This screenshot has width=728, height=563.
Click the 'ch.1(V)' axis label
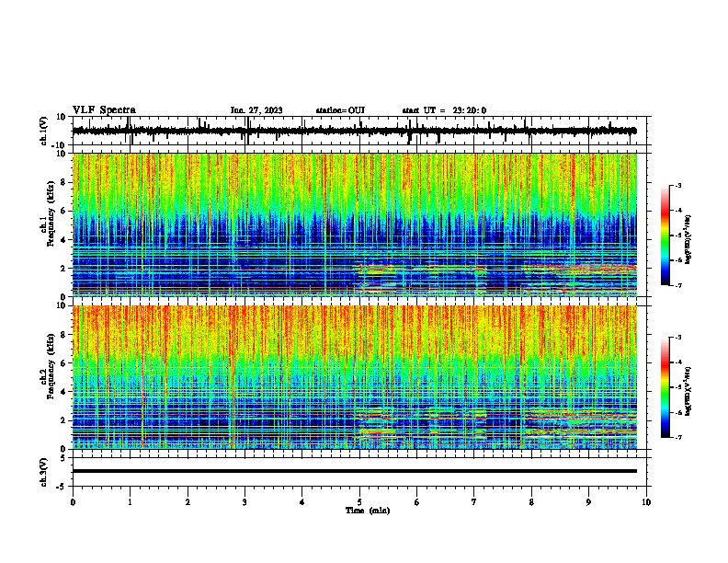43,131
